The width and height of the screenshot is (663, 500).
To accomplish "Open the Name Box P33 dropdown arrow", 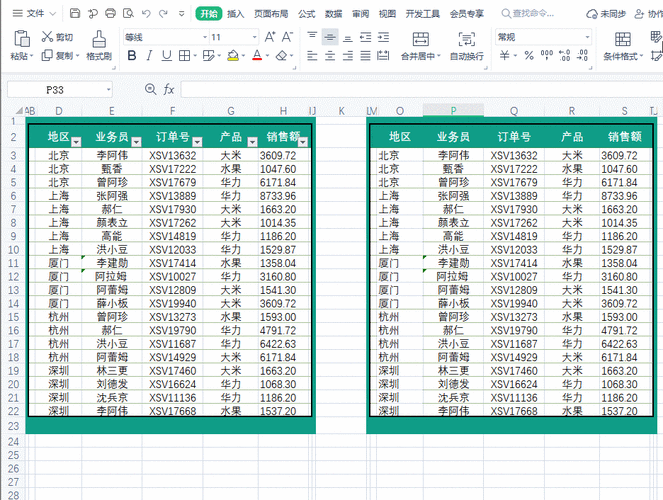I will pyautogui.click(x=109, y=90).
